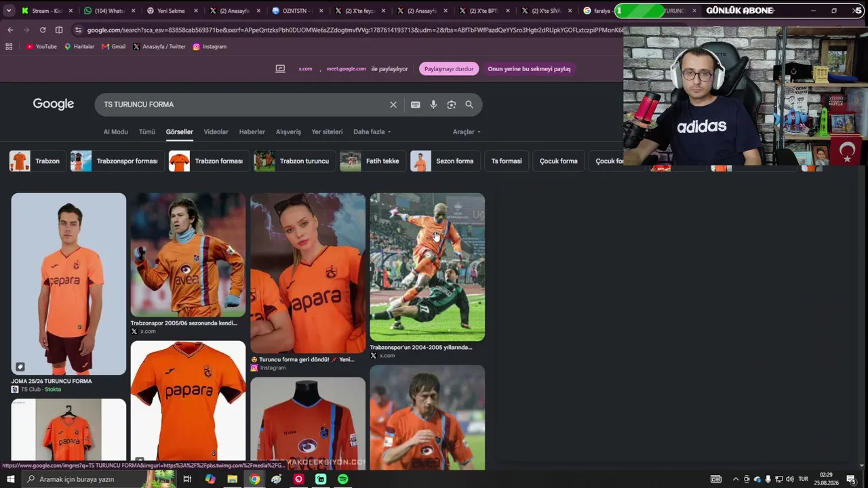Filter by the Trabzon forması chip
This screenshot has width=868, height=488.
click(209, 161)
